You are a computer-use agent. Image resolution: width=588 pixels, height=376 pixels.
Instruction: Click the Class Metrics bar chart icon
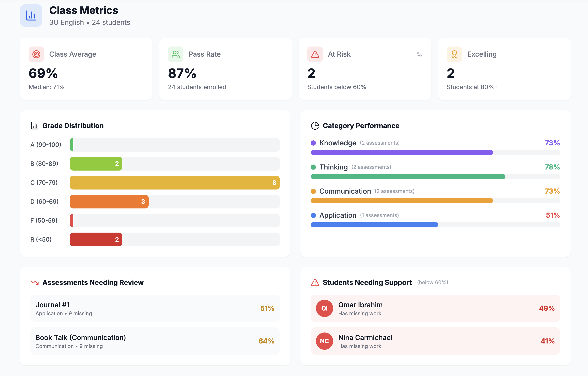point(31,16)
